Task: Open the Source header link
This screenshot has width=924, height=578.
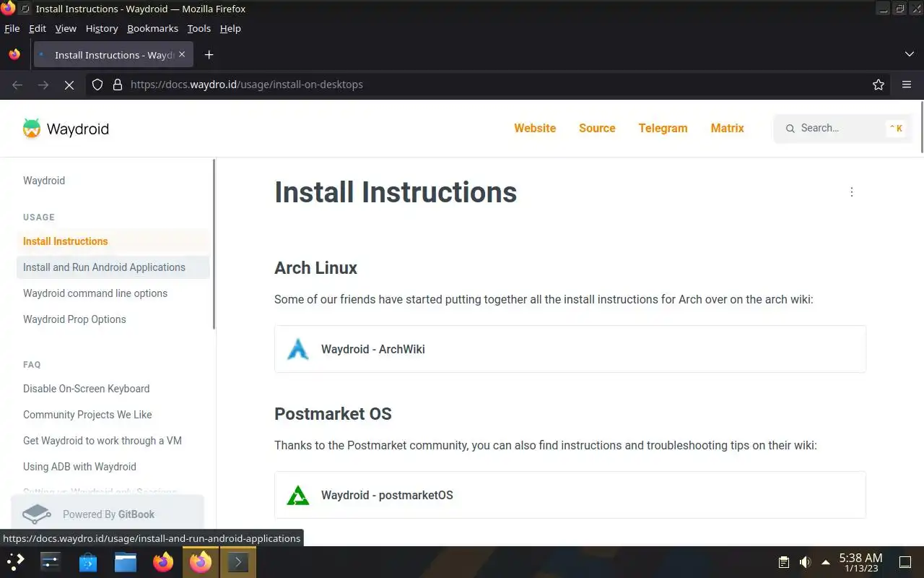Action: [x=597, y=128]
